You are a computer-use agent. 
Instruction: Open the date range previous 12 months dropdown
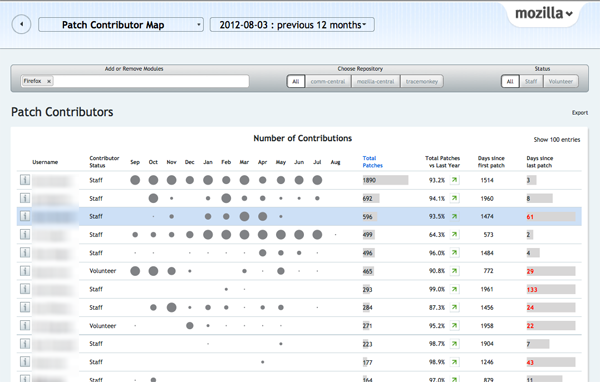[x=292, y=25]
